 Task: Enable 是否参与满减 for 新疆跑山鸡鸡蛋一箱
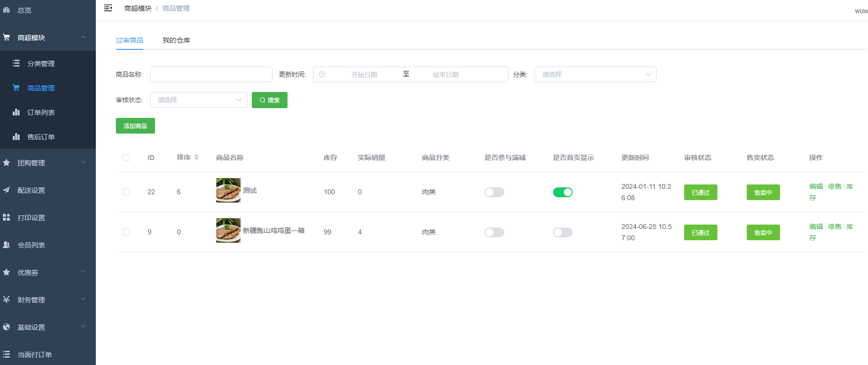point(494,232)
